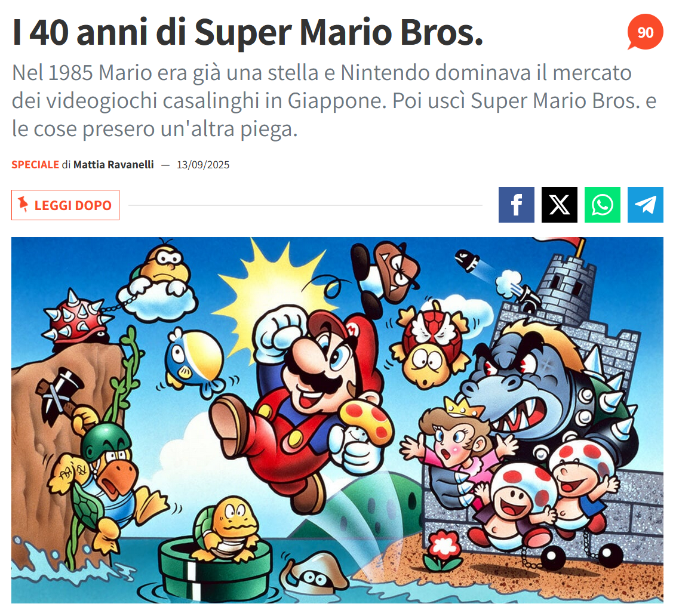Click the LEGGI DOPO button

[x=65, y=205]
